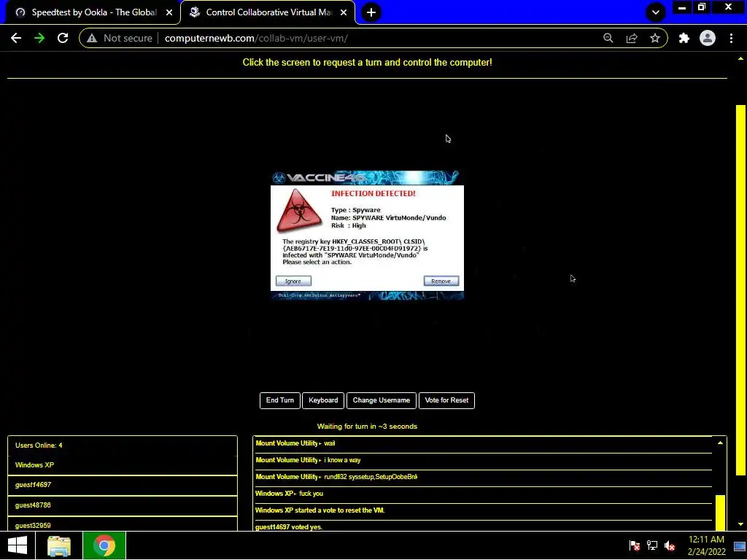Bookmark this page with the star icon
Viewport: 747px width, 560px height.
(x=655, y=38)
